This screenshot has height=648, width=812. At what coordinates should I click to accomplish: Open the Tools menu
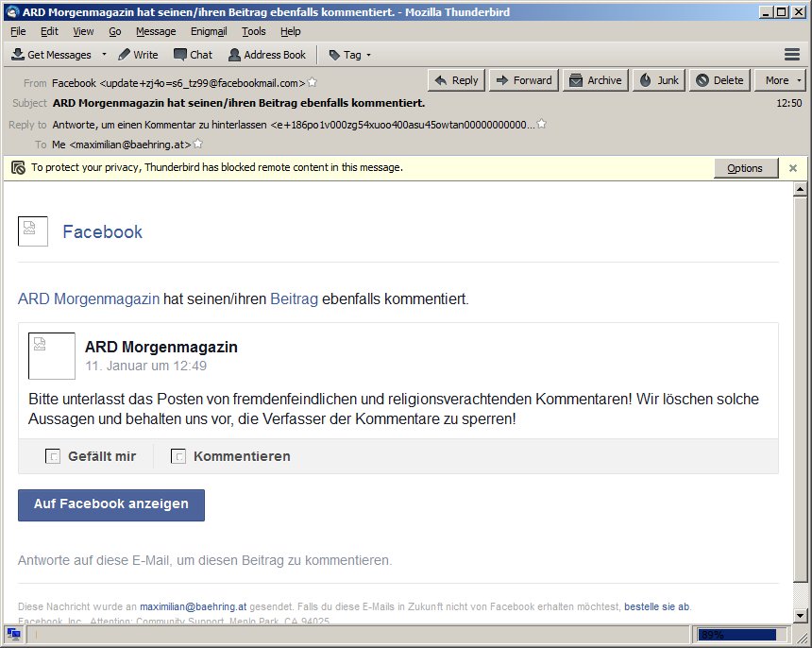coord(254,31)
